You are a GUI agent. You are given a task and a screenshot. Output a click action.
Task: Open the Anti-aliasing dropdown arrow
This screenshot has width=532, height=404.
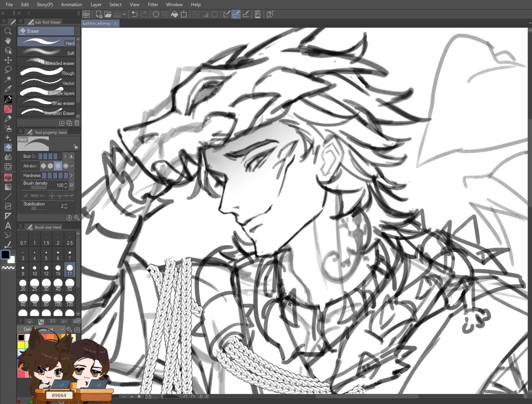[72, 166]
